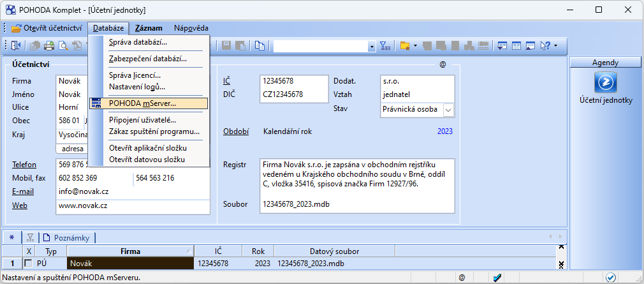Click the exit door toolbar icon
The image size is (644, 284).
pyautogui.click(x=16, y=45)
